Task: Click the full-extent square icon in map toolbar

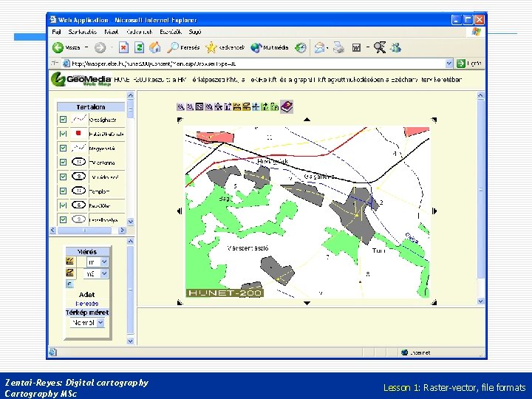Action: point(199,107)
